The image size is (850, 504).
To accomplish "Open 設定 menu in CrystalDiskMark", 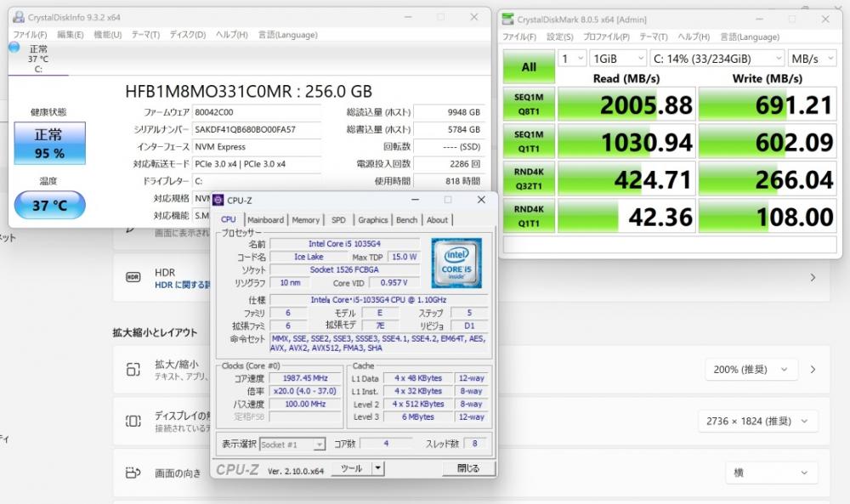I will 559,37.
